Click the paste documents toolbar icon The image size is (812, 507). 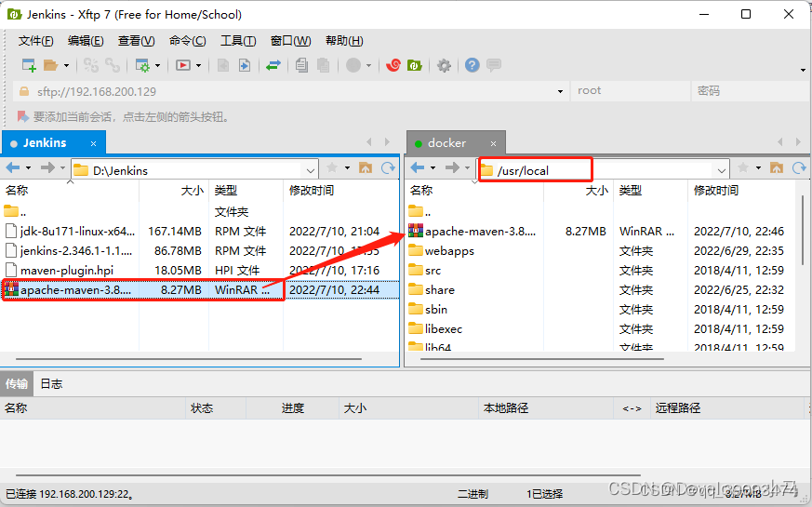pos(323,65)
